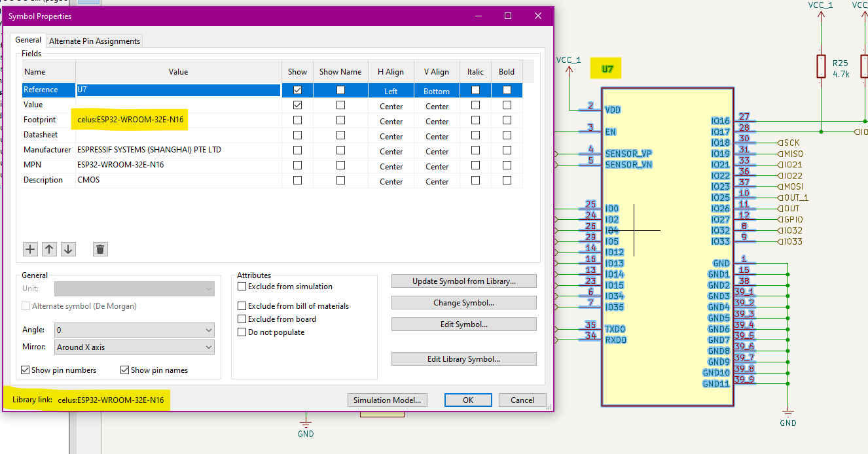The height and width of the screenshot is (454, 868).
Task: Move the selected field down via the down-arrow icon
Action: pos(68,249)
